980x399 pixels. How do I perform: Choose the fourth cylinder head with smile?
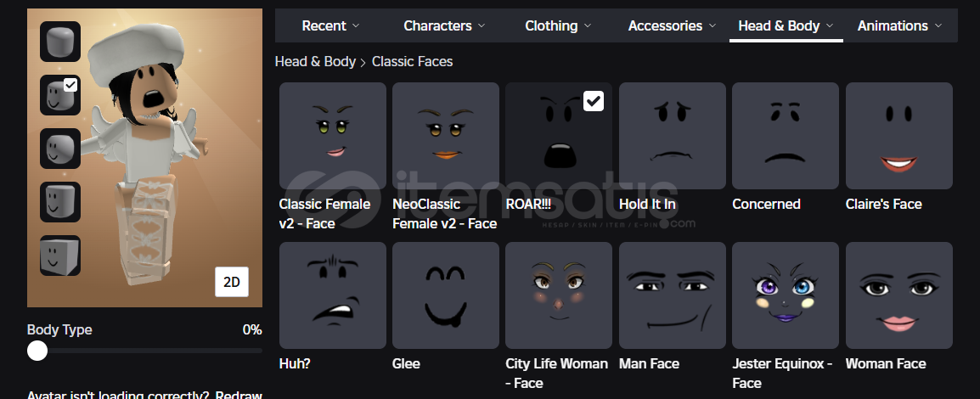coord(60,202)
